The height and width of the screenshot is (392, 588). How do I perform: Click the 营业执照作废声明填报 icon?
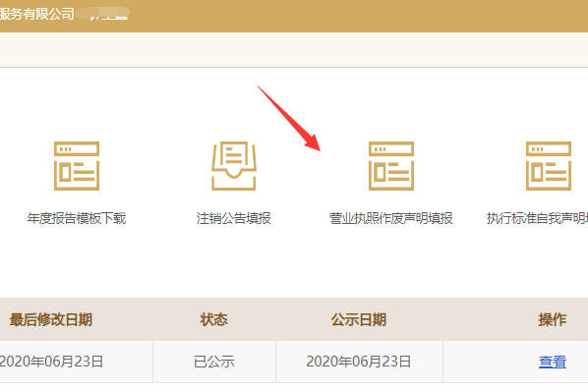click(x=391, y=166)
